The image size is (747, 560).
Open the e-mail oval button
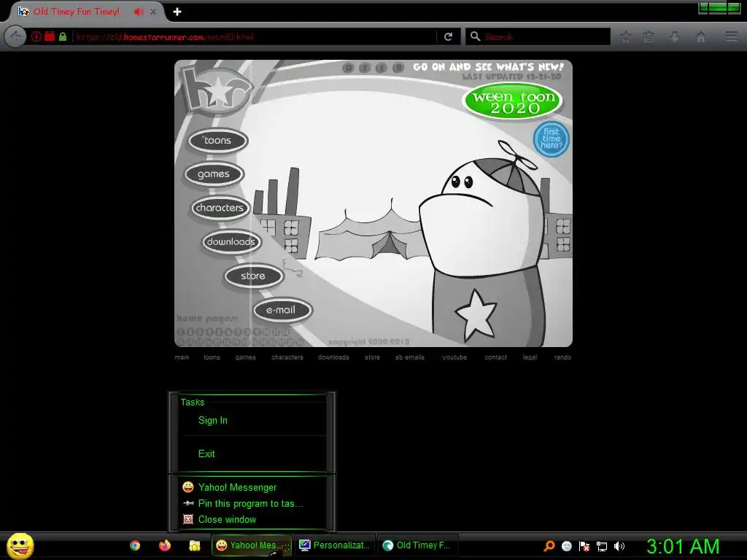282,311
